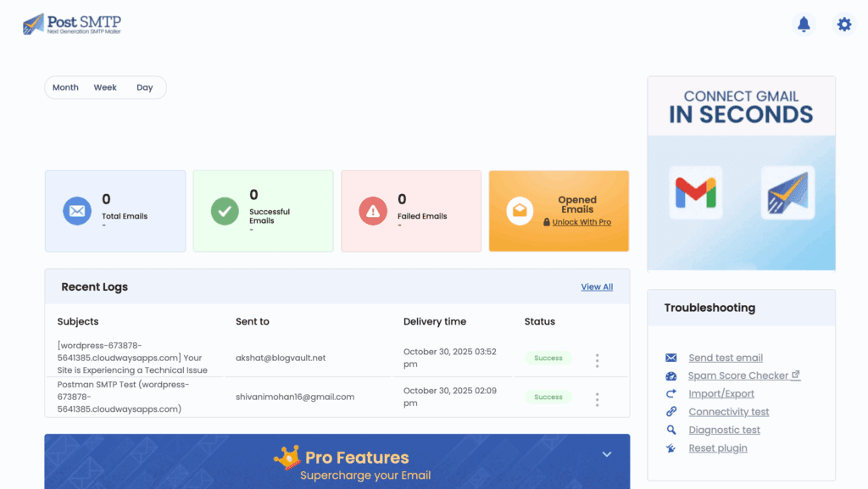The height and width of the screenshot is (489, 868).
Task: Click Success badge for akshat@blogvault.net row
Action: (x=548, y=358)
